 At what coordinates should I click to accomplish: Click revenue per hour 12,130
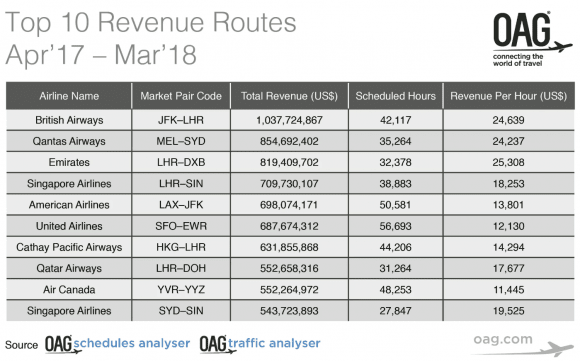[x=509, y=226]
